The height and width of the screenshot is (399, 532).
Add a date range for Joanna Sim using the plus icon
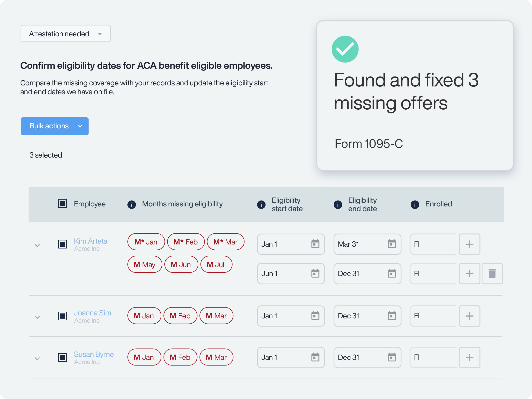[x=469, y=316]
